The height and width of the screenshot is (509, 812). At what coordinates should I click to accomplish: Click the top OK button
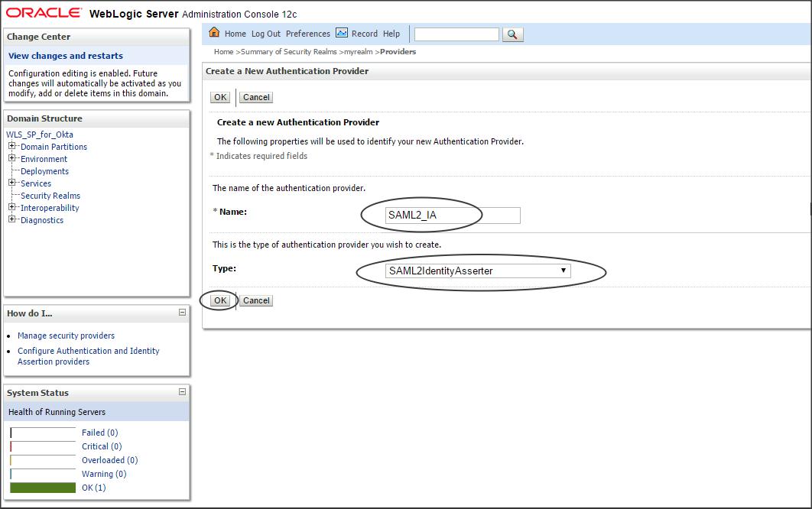(x=220, y=97)
